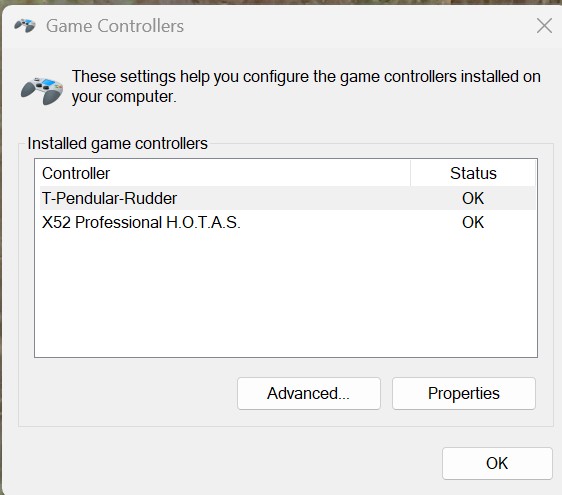
Task: Click the Game Controllers title bar icon
Action: point(25,25)
